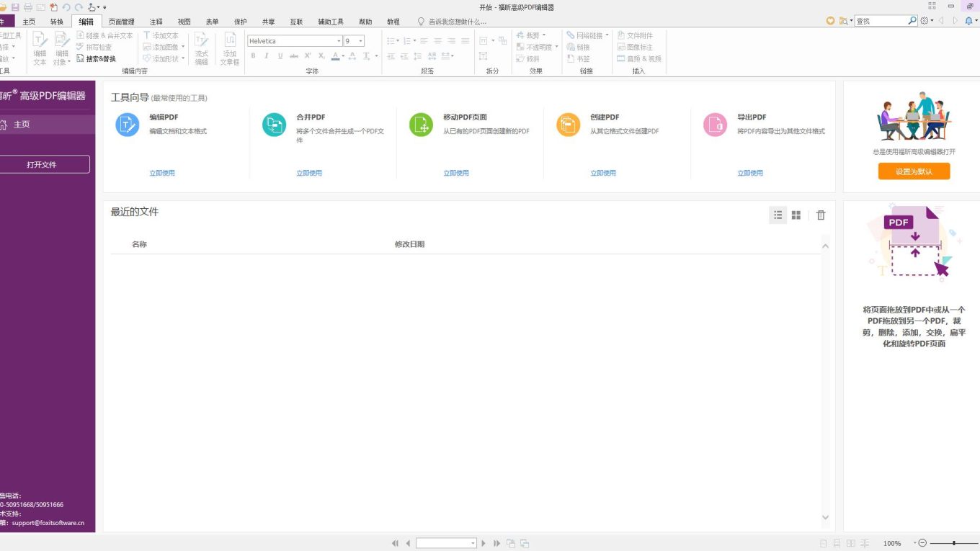
Task: Go to first page with the navigation arrow
Action: click(x=395, y=543)
